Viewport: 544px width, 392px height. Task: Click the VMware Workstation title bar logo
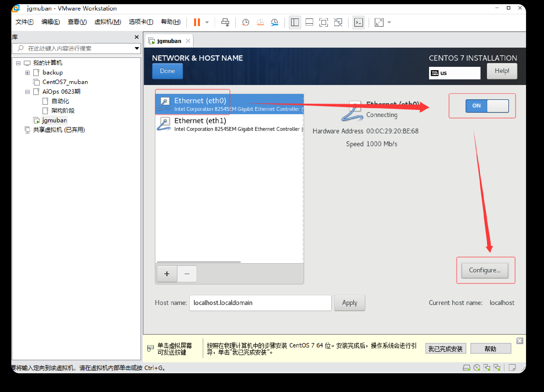16,8
